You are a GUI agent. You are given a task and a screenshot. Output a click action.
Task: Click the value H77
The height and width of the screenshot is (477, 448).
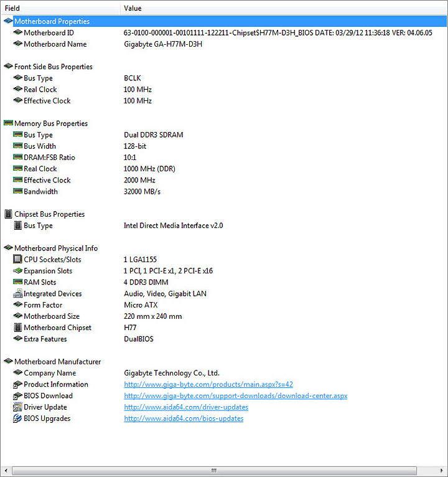pos(130,328)
